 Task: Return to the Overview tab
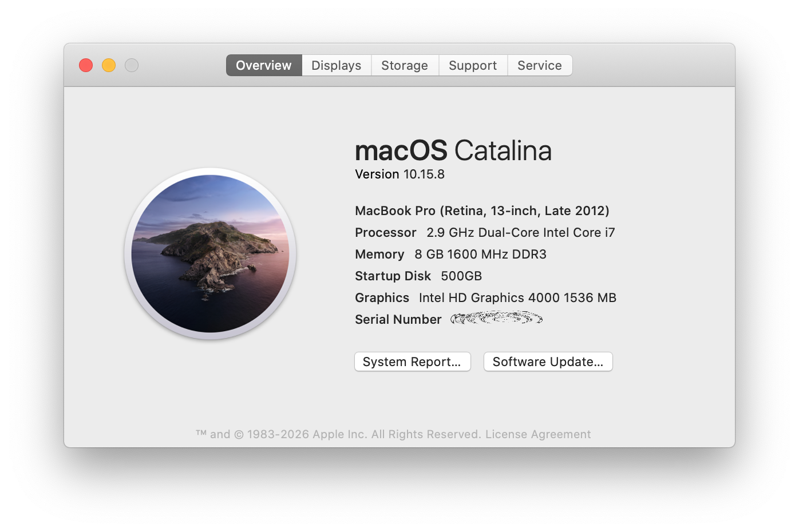pos(263,65)
